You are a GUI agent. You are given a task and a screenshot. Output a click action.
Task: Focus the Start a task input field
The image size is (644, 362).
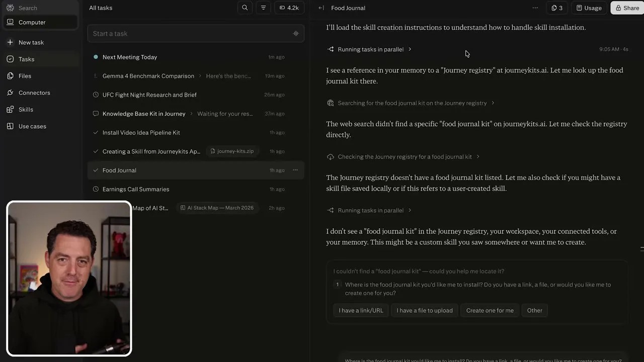click(x=196, y=33)
